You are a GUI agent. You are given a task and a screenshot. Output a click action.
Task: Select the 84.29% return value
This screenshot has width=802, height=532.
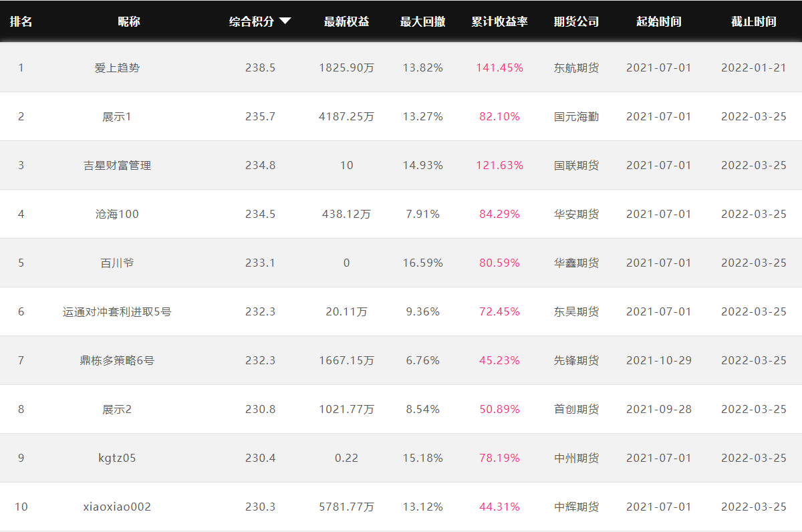click(x=499, y=214)
